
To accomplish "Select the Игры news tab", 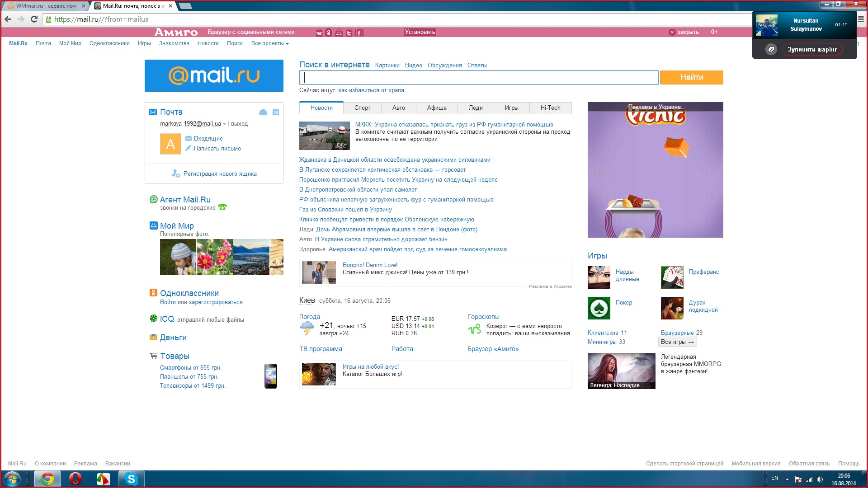I will tap(511, 108).
